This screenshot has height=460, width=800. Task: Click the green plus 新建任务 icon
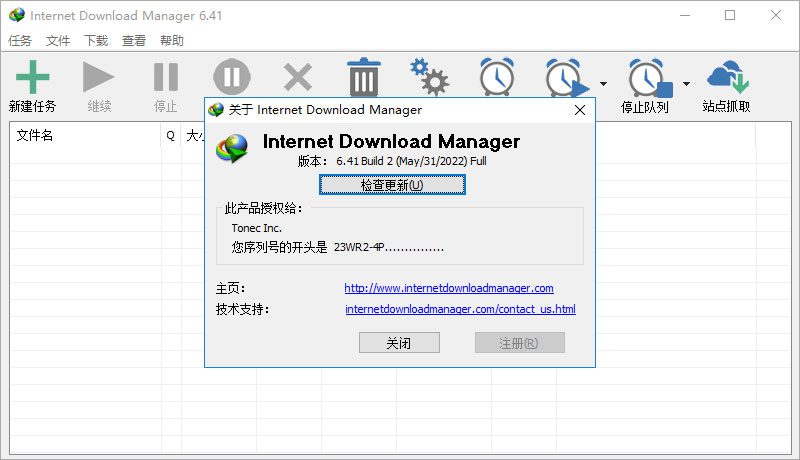click(32, 79)
